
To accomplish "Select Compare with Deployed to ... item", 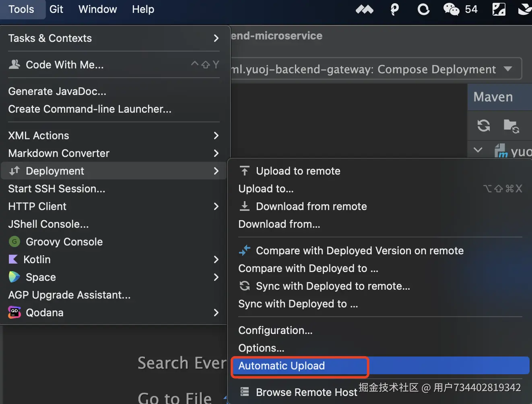I will click(x=380, y=268).
